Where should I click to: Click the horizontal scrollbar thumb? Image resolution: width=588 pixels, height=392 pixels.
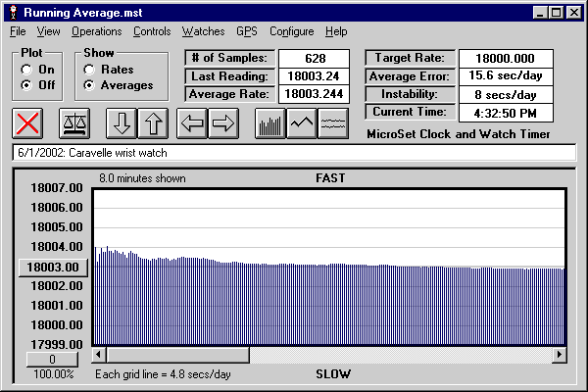177,355
